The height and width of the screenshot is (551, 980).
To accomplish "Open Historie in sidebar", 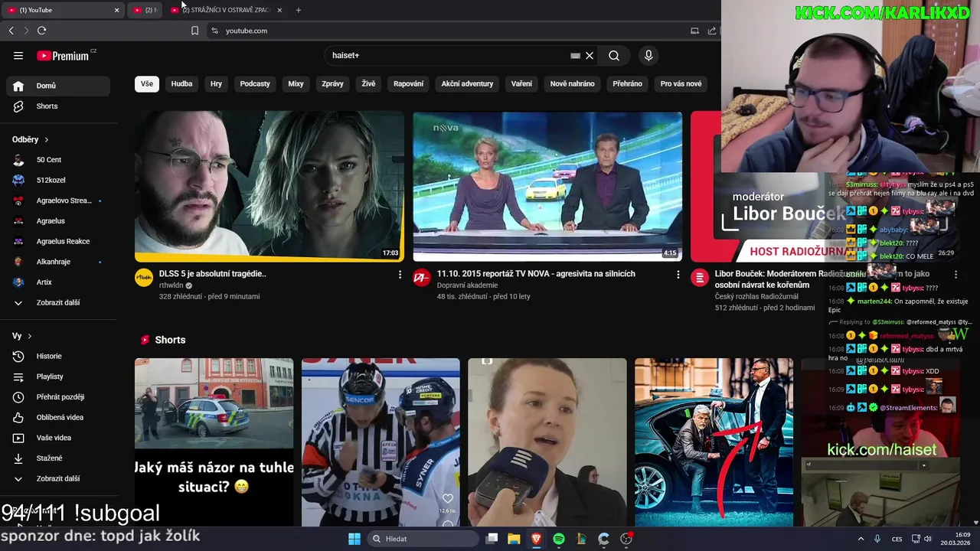I will pos(58,356).
